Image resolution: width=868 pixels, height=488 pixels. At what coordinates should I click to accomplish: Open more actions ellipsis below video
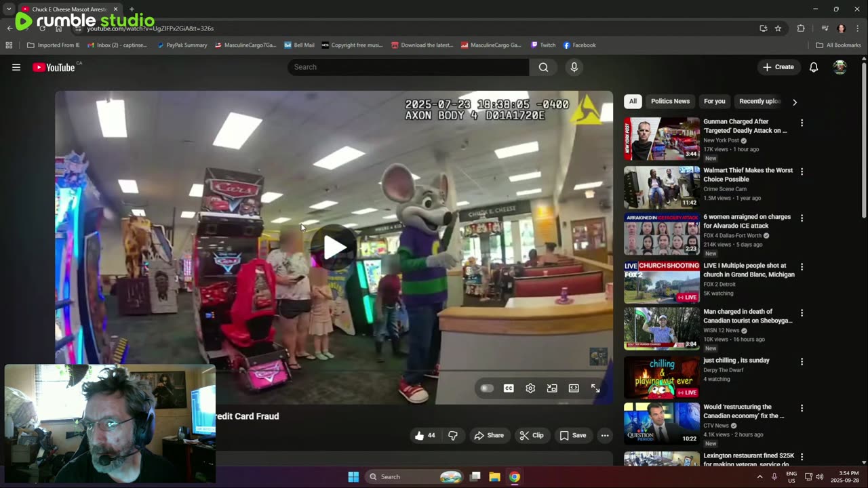[605, 435]
